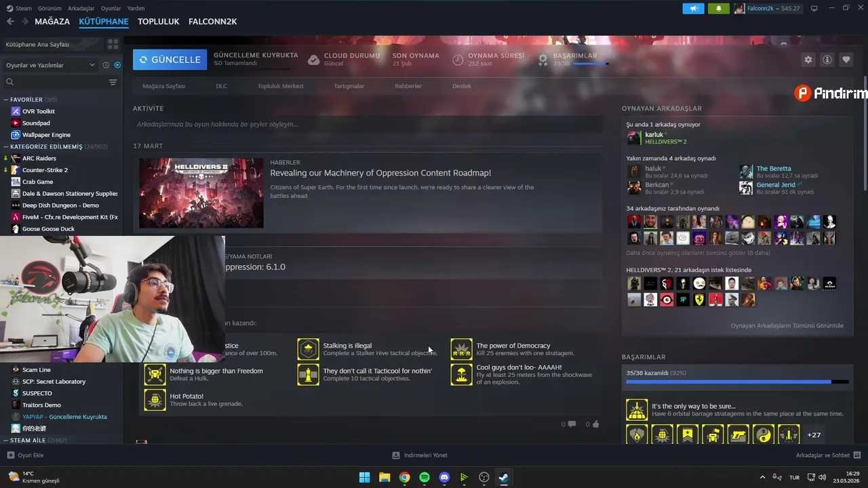Screen dimensions: 868x488
Task: Open Rehberler link
Action: [408, 86]
